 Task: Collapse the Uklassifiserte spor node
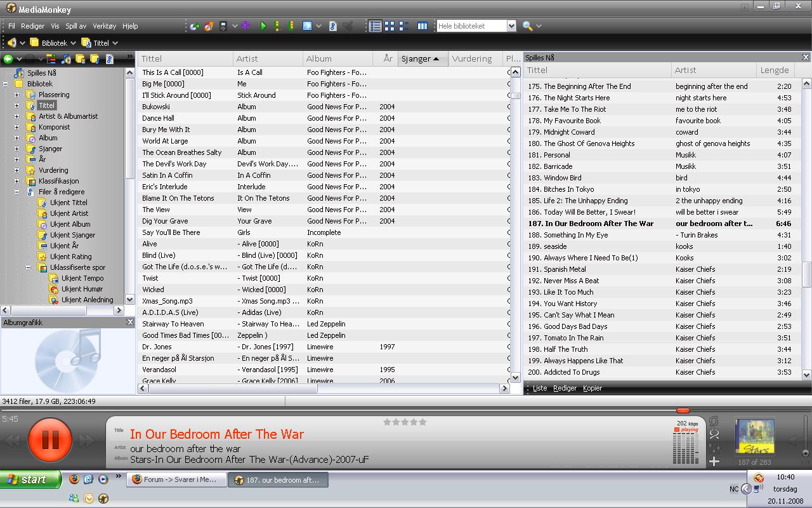(29, 267)
